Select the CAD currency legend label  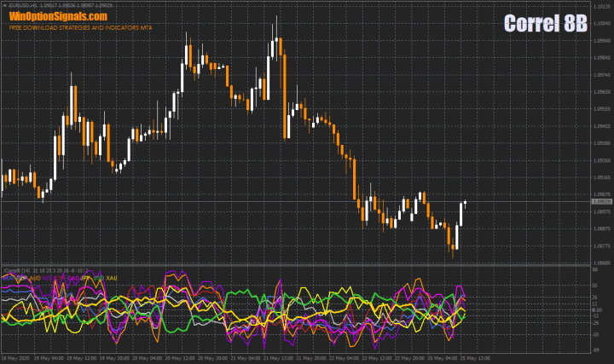click(73, 278)
